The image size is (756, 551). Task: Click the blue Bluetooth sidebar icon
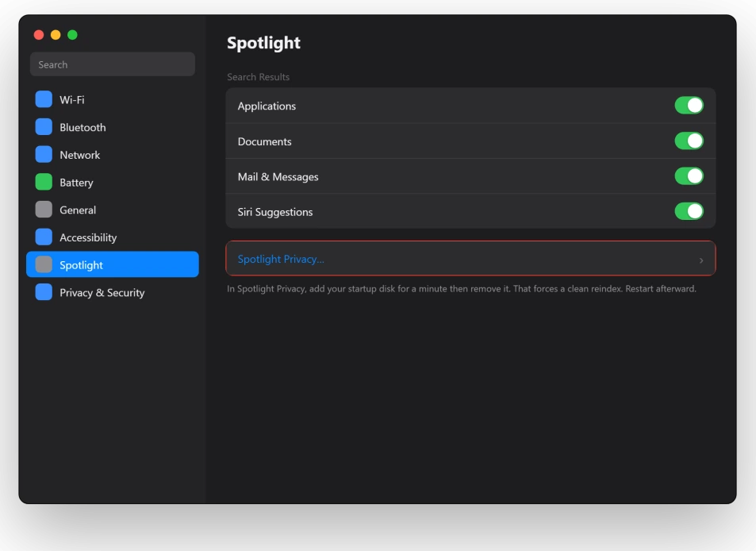(44, 127)
